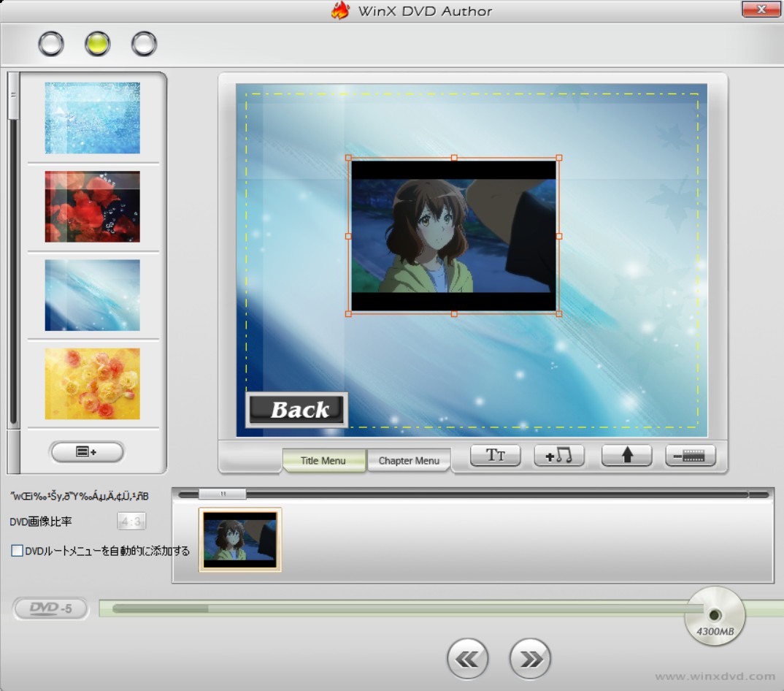Select the light blue sparkle background thumbnail

coord(93,118)
